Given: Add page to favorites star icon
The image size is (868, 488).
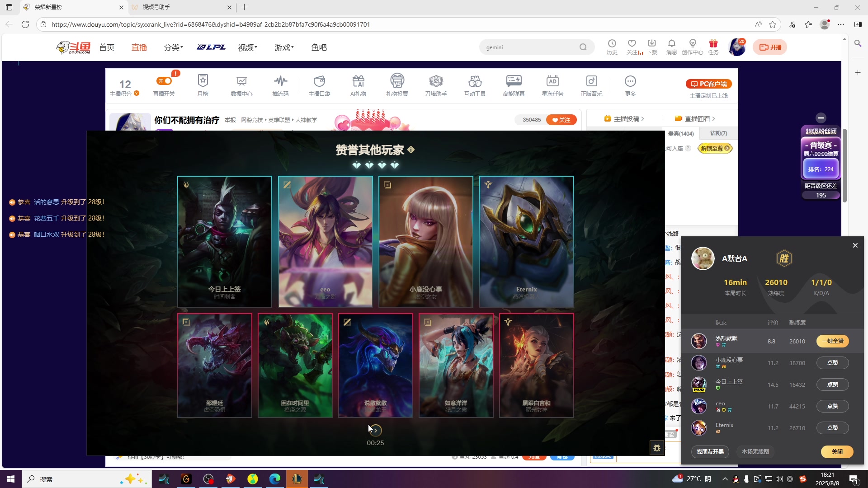Looking at the screenshot, I should 773,24.
